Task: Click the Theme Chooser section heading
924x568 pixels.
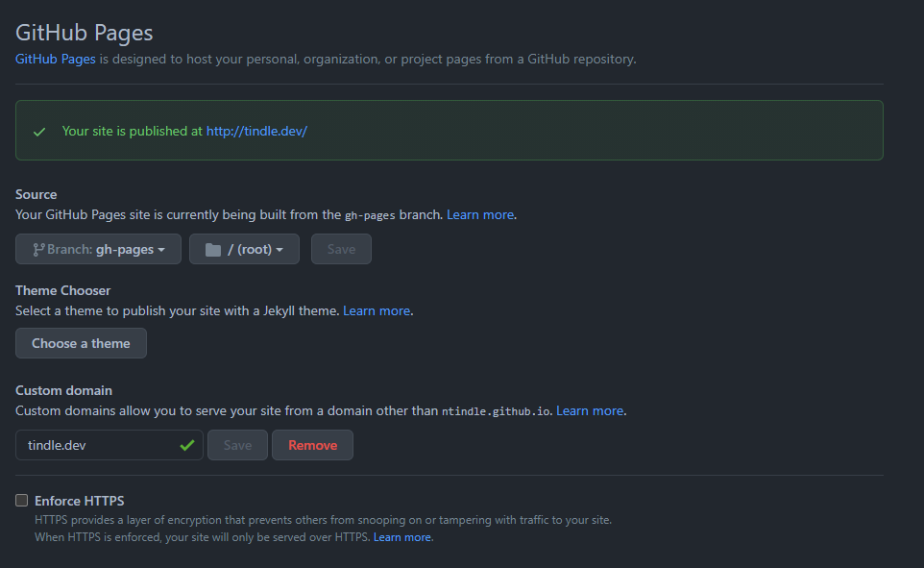Action: (x=63, y=290)
